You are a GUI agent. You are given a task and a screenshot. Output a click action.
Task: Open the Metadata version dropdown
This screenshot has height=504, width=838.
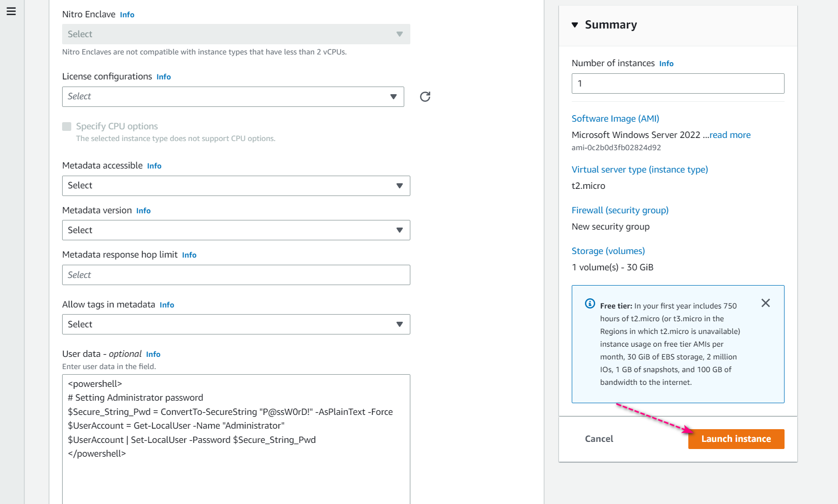[236, 230]
